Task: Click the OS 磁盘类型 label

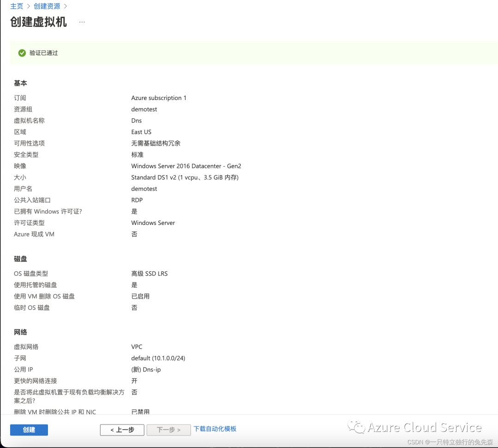Action: pyautogui.click(x=31, y=273)
